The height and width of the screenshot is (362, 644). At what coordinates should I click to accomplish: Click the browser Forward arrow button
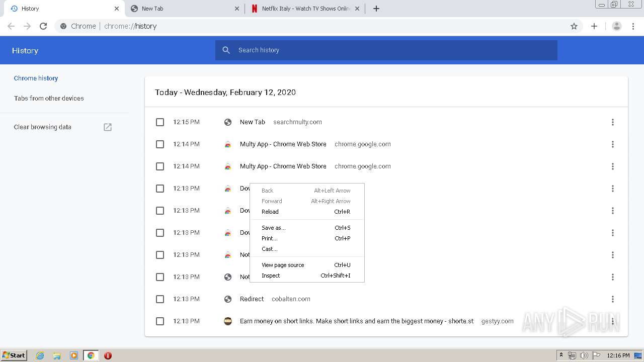pyautogui.click(x=27, y=26)
